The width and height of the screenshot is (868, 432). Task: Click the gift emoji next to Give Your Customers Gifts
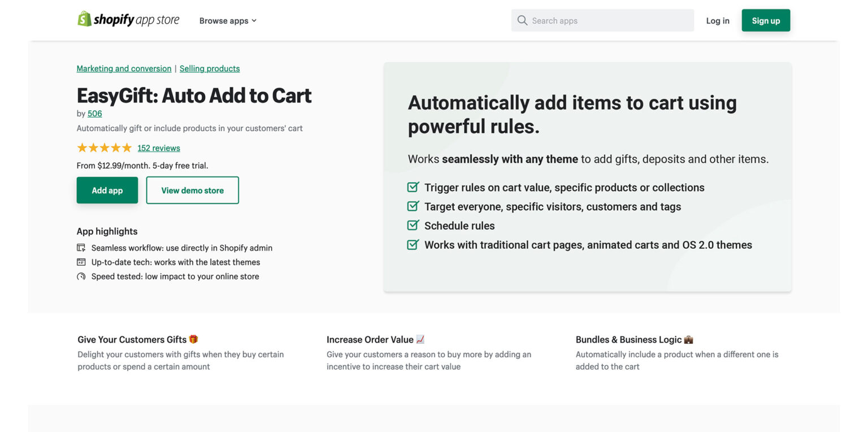tap(193, 339)
